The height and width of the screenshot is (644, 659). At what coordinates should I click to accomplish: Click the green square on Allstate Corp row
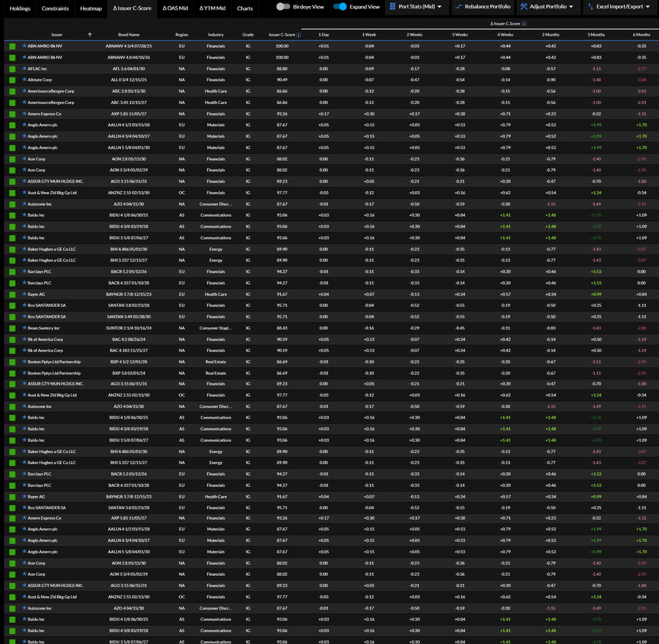tap(12, 80)
